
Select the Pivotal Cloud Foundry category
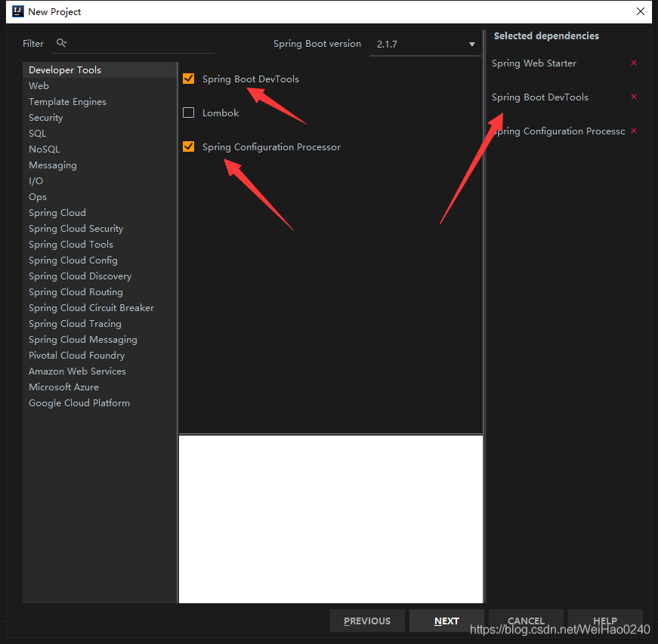click(100, 356)
